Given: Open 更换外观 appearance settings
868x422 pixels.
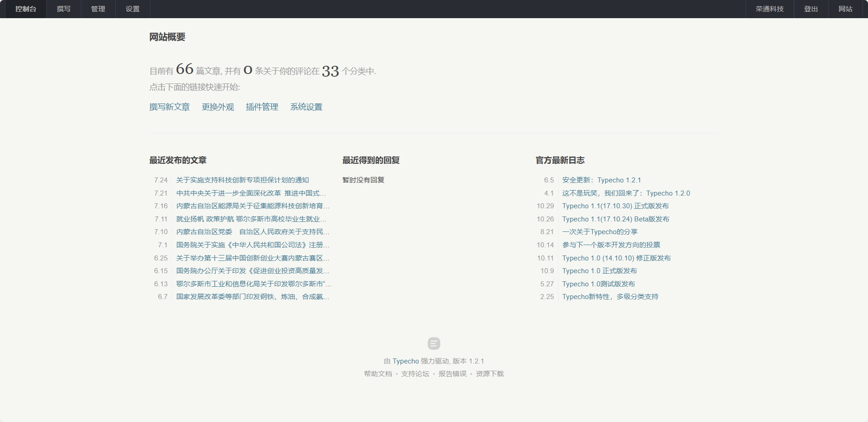Looking at the screenshot, I should coord(217,107).
